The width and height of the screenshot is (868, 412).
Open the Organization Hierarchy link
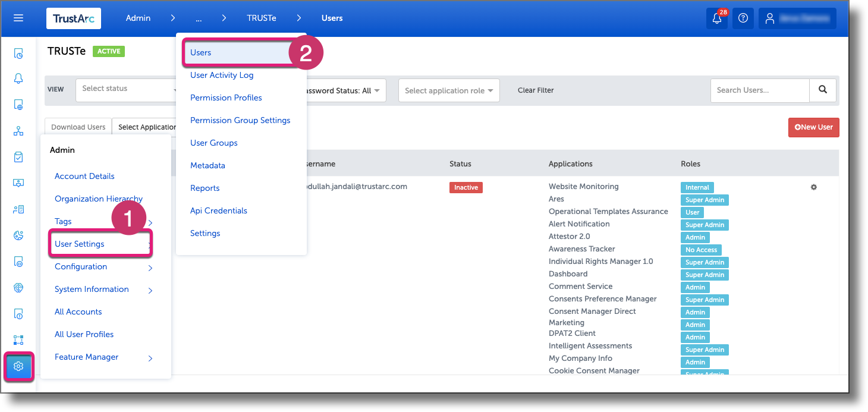click(98, 199)
